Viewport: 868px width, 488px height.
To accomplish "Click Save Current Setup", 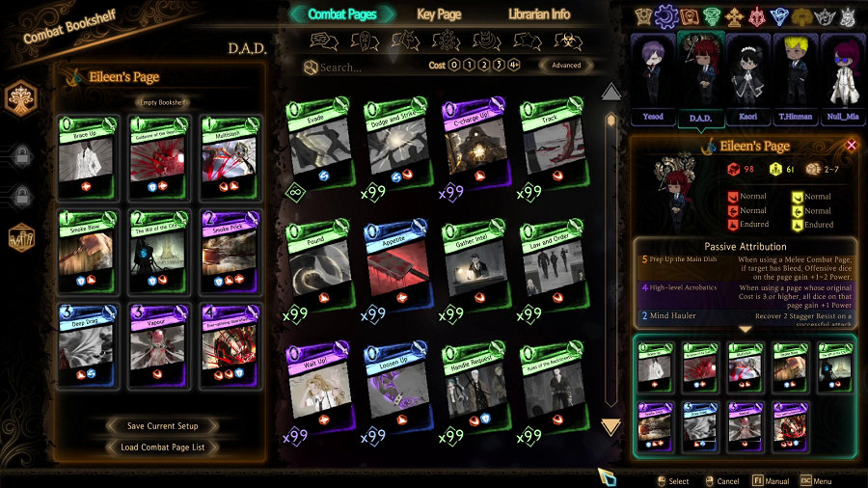I will coord(162,426).
